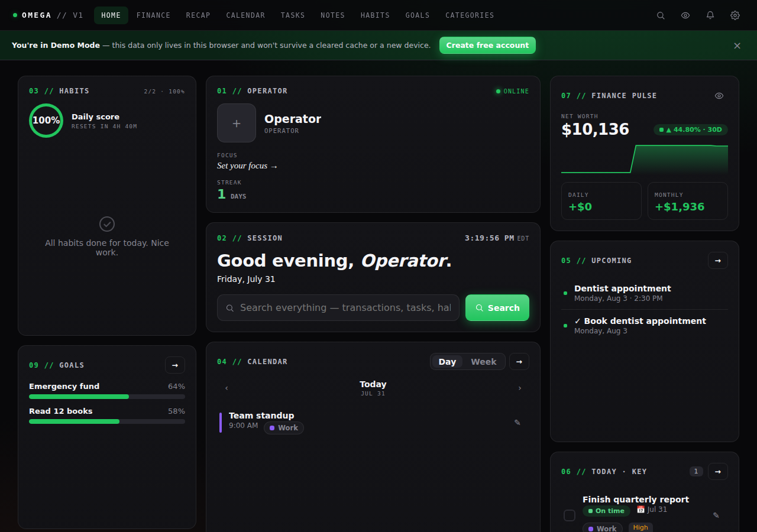Open the Finance tab
757x532 pixels.
pos(154,15)
